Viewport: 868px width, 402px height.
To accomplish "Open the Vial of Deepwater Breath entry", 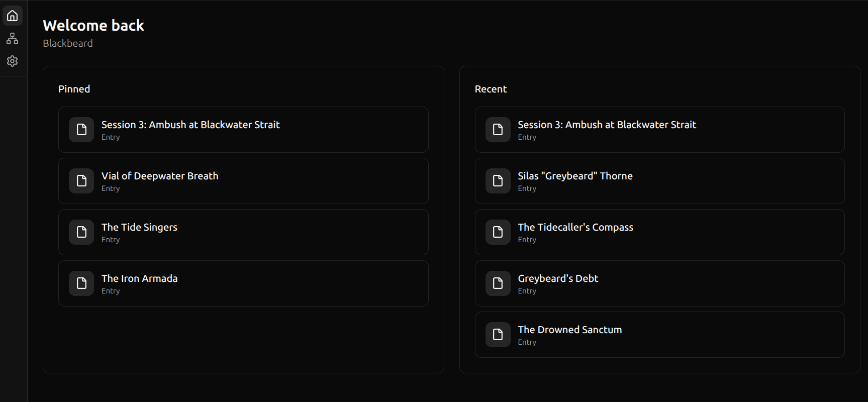I will [x=160, y=176].
